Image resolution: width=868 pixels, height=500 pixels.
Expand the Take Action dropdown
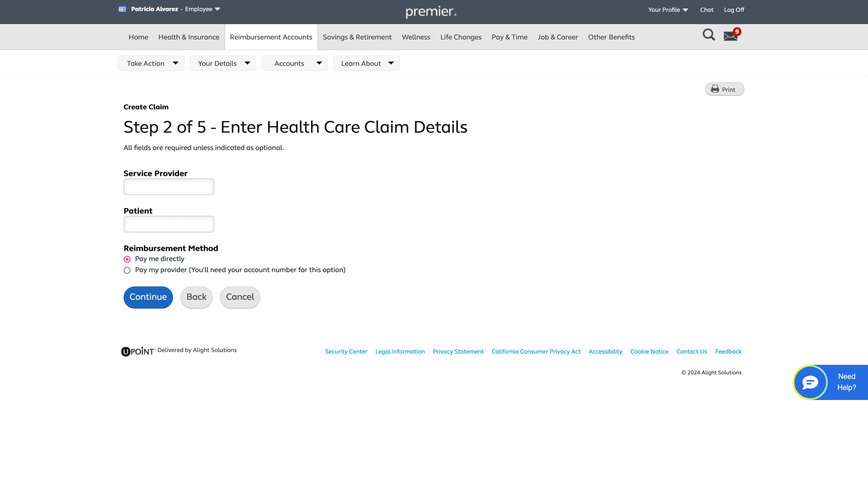pyautogui.click(x=151, y=63)
